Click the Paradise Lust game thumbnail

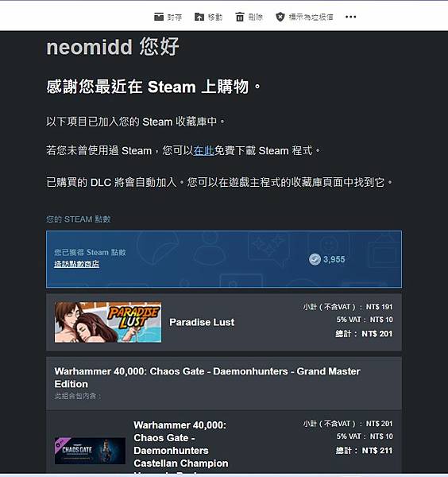click(108, 322)
